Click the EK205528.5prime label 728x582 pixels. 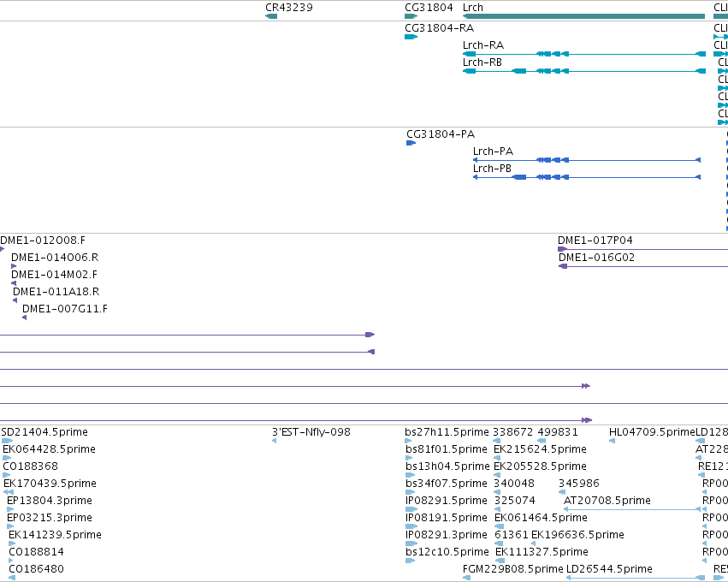[540, 466]
